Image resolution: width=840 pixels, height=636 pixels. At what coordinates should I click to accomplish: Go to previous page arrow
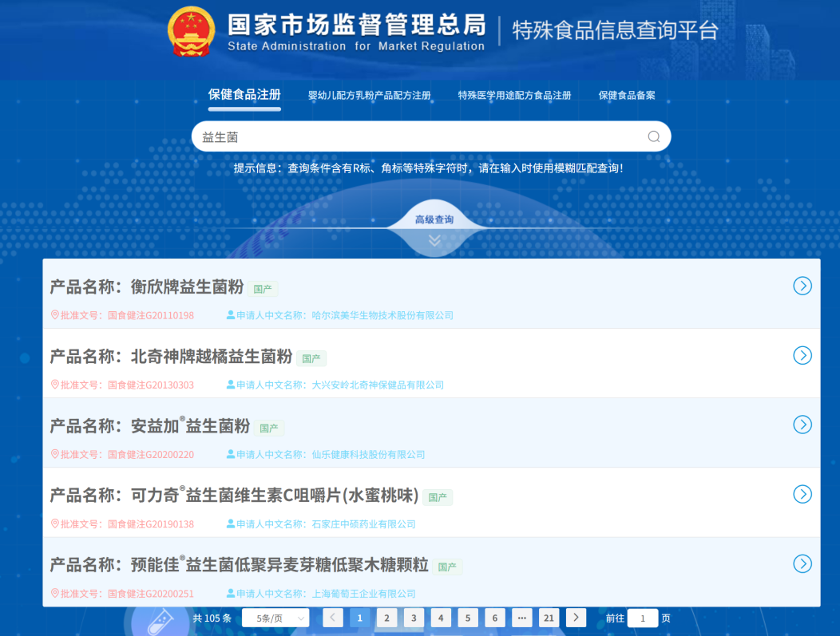(333, 618)
